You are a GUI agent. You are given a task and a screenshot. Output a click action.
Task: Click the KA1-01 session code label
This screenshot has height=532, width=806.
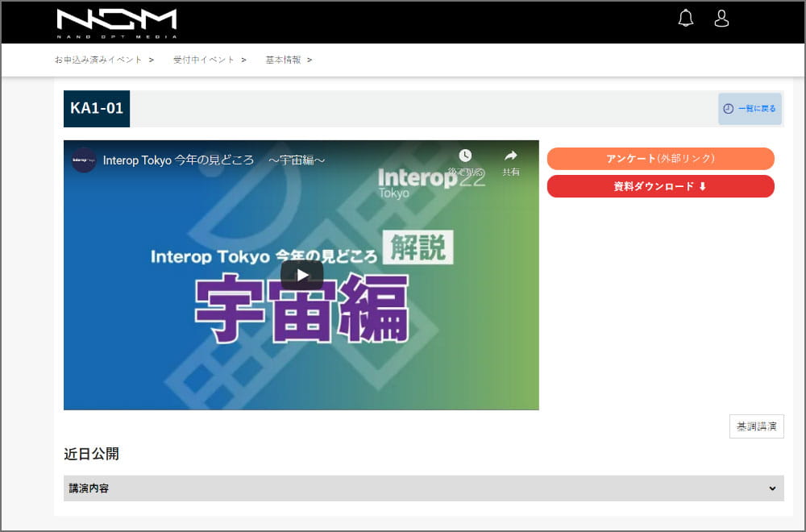(x=97, y=109)
